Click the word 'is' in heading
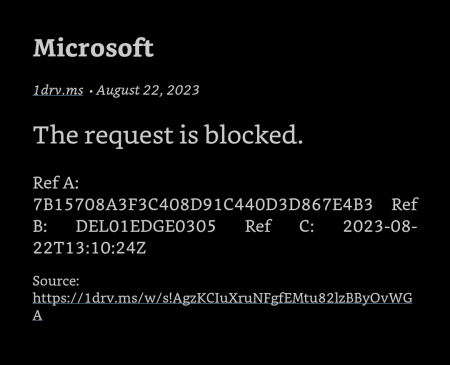 pos(189,135)
